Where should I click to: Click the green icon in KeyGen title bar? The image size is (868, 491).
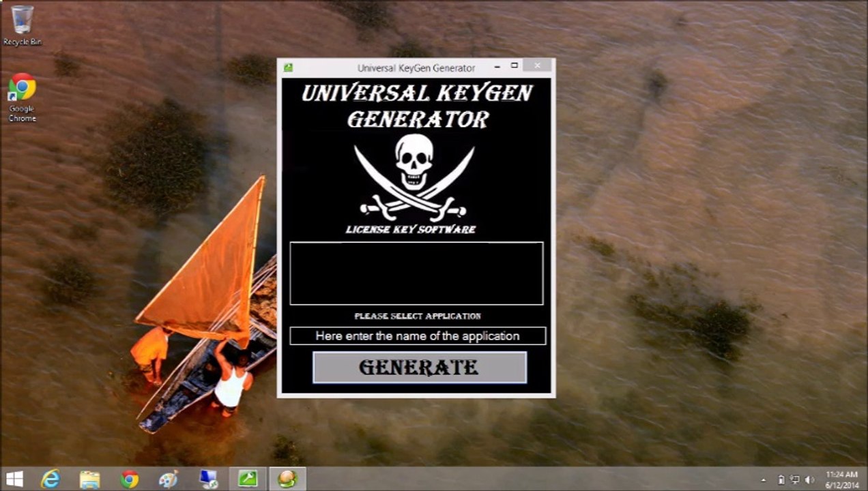click(x=289, y=68)
